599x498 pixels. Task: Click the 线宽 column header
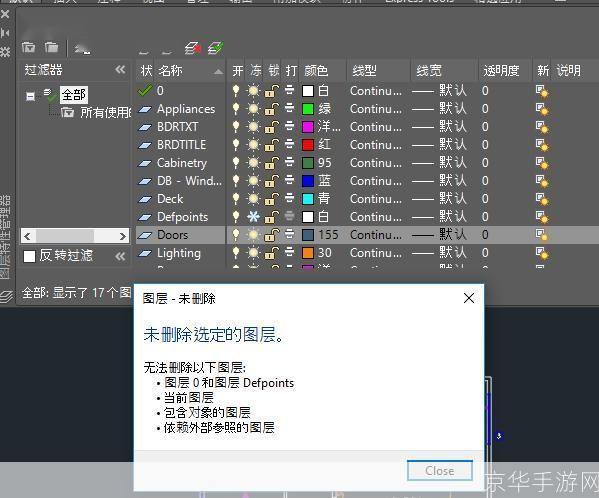[444, 70]
